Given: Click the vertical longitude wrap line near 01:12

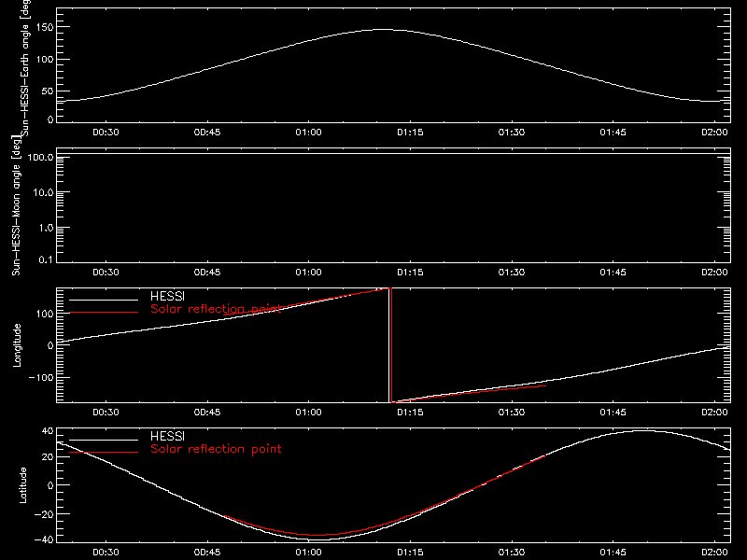Looking at the screenshot, I should 390,345.
